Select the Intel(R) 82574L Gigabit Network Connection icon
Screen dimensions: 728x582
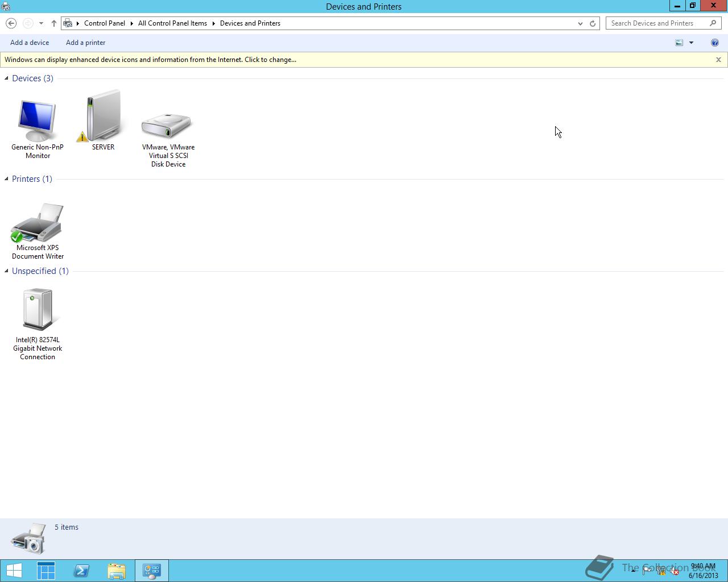pos(38,309)
